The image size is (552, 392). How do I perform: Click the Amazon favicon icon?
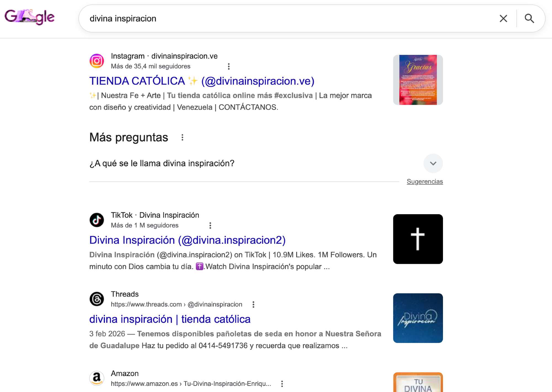[97, 378]
